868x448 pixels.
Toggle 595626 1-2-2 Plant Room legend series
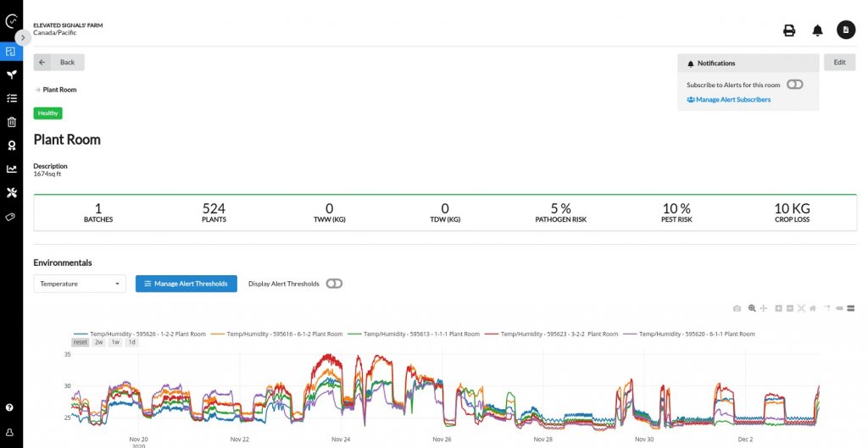click(x=140, y=334)
